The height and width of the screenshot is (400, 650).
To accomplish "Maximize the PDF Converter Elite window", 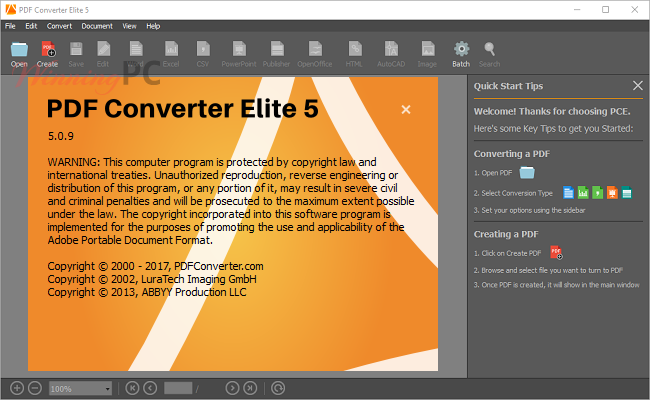I will [x=606, y=10].
